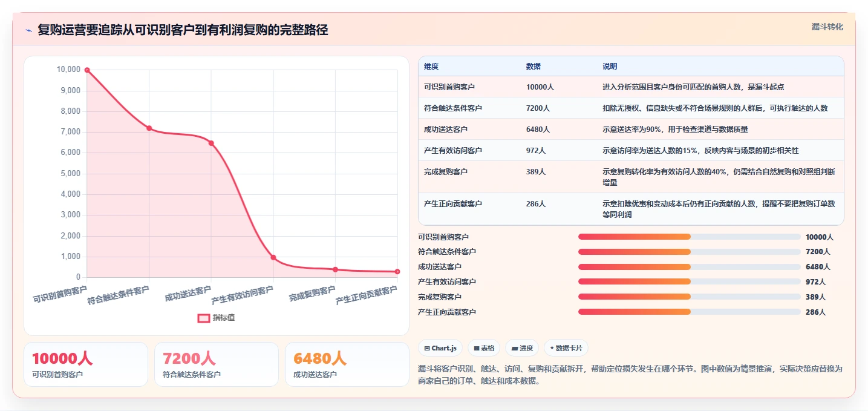The height and width of the screenshot is (411, 868).
Task: Click the footer note starting 漏斗将客户识别
Action: (x=630, y=375)
